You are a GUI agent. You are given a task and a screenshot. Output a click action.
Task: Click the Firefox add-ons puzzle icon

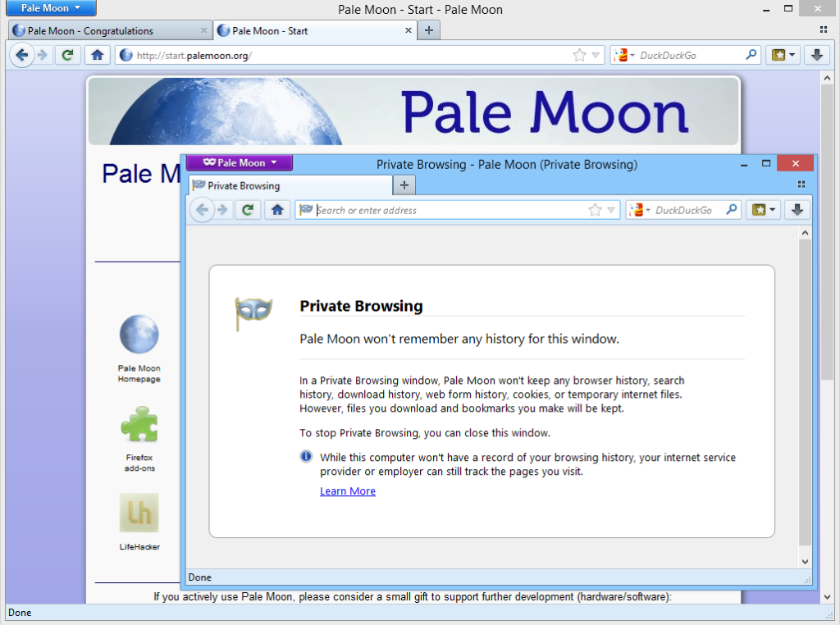pos(139,425)
